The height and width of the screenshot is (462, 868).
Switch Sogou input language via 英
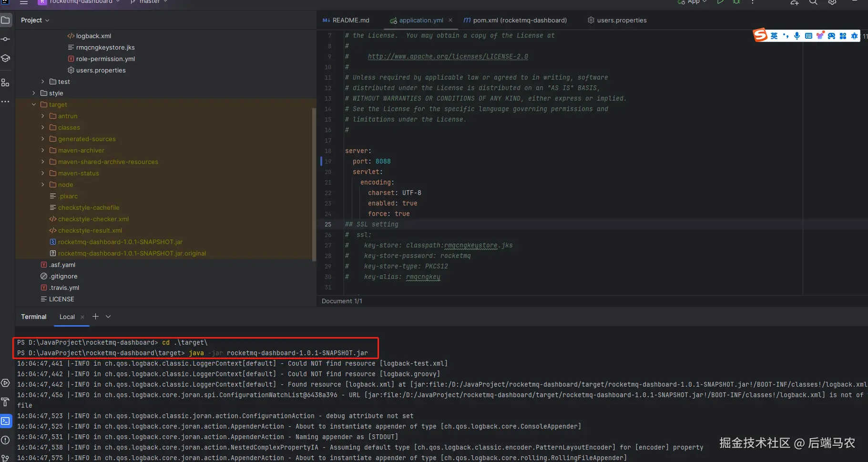tap(774, 36)
